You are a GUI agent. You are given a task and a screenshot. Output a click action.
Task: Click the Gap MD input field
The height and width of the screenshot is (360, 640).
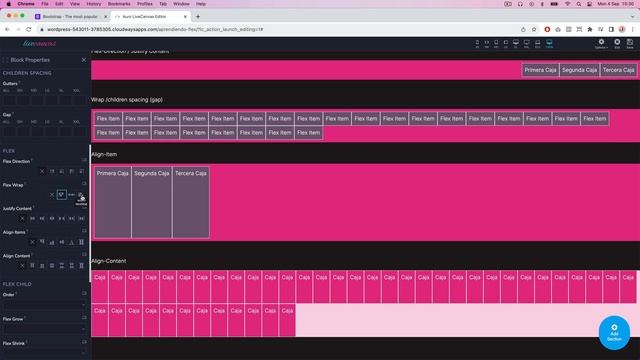(x=37, y=131)
